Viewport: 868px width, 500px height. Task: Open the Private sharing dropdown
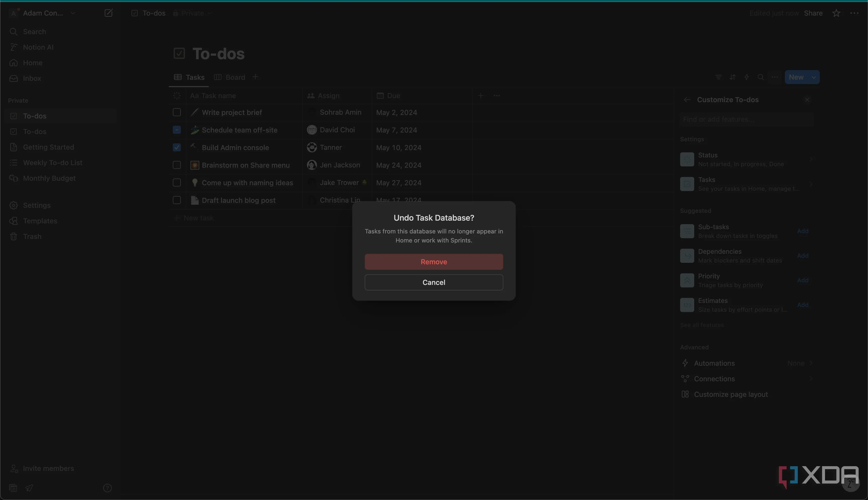pyautogui.click(x=192, y=13)
